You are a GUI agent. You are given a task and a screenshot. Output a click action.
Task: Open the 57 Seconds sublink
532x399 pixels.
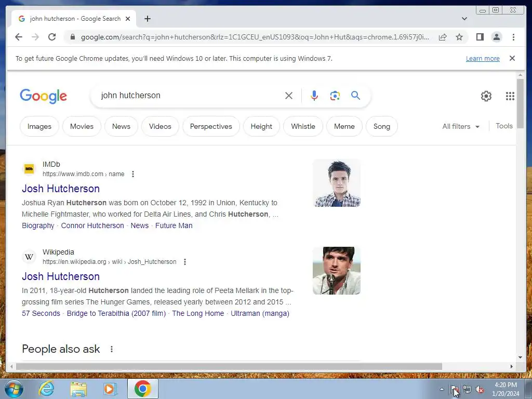[x=41, y=313]
